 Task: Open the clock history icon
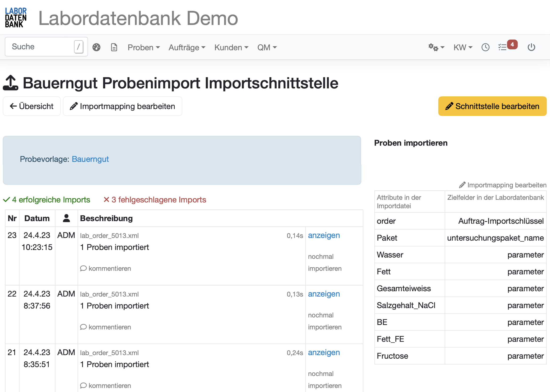(x=485, y=47)
